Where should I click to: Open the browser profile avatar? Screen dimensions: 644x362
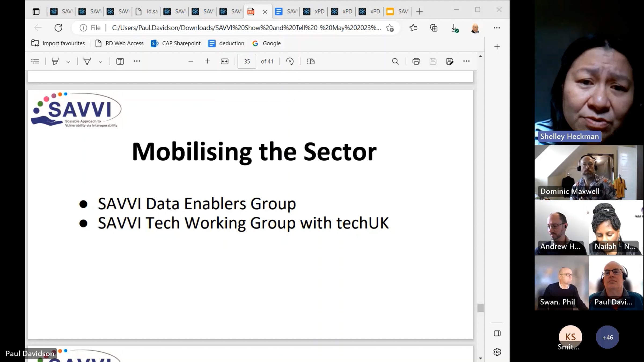[x=475, y=28]
